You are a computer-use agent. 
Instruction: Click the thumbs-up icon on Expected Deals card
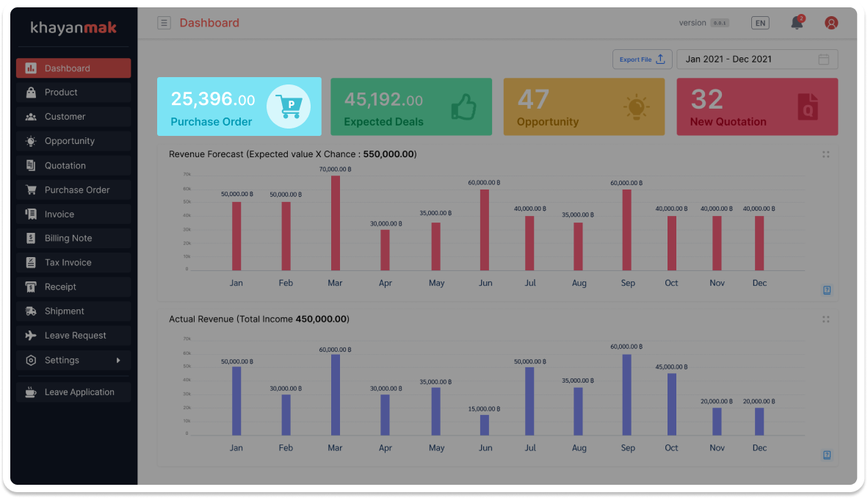[463, 107]
